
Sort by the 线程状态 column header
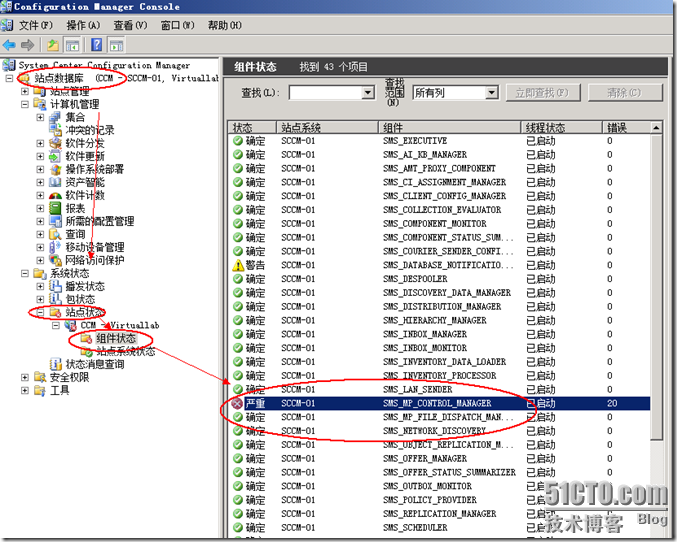coord(561,127)
